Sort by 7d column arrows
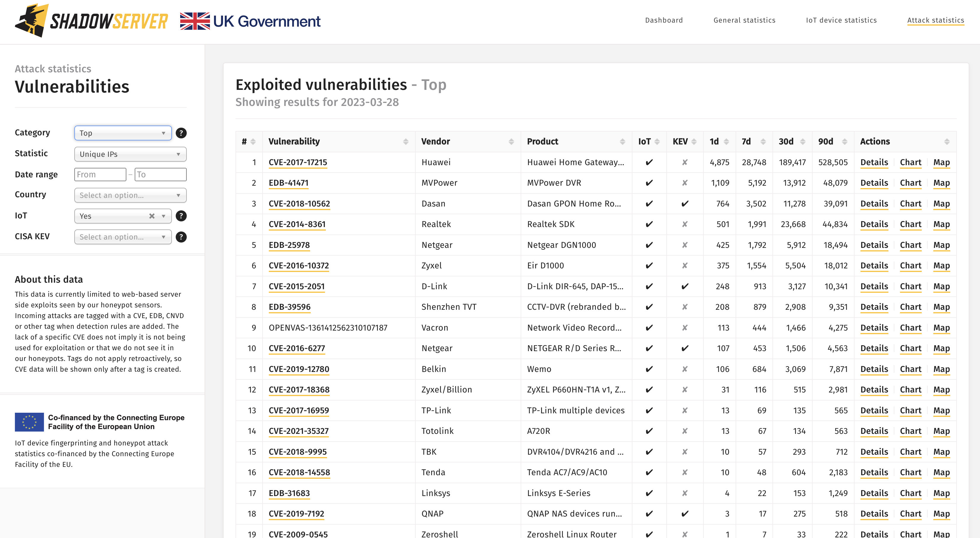This screenshot has width=980, height=538. click(763, 142)
